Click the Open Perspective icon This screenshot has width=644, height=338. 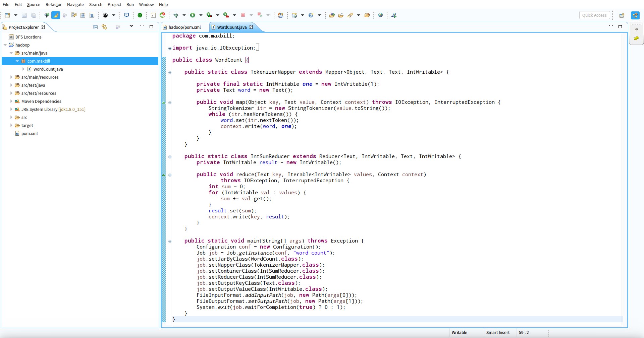point(622,15)
